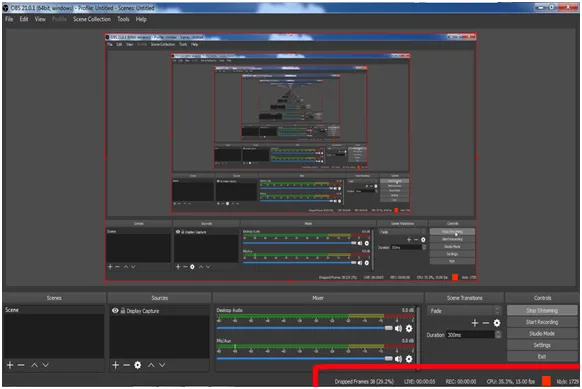Click the Stop Streaming button
This screenshot has height=389, width=582.
pyautogui.click(x=542, y=310)
